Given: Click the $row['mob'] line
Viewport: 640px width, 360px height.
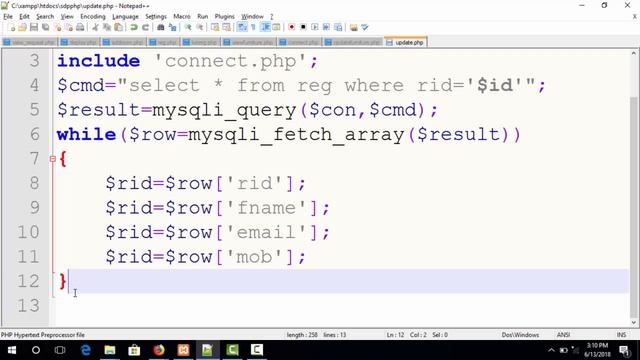Looking at the screenshot, I should 205,257.
